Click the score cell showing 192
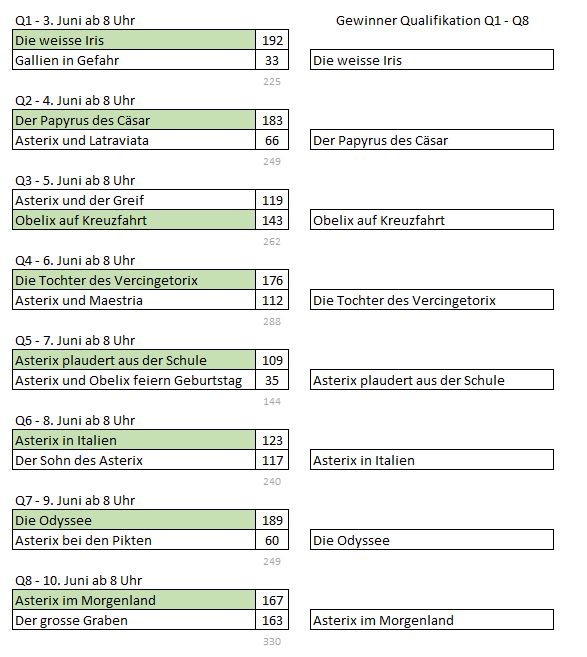This screenshot has height=657, width=587. tap(272, 40)
